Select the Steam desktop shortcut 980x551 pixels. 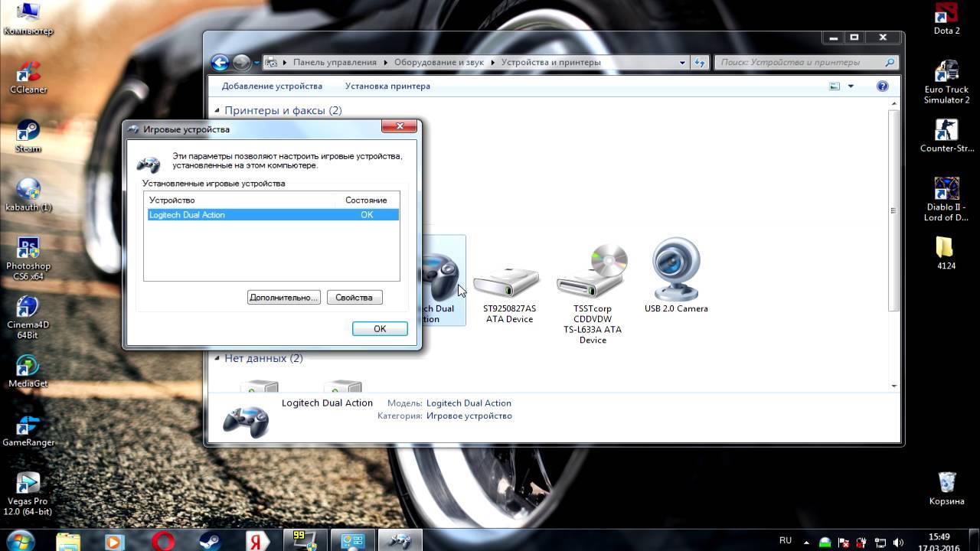[28, 136]
